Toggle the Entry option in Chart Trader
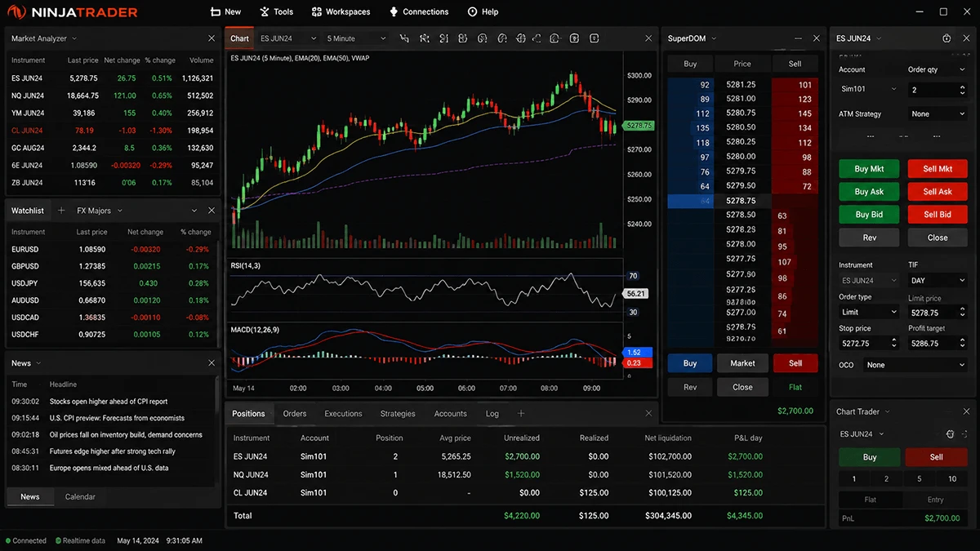This screenshot has height=551, width=980. click(936, 500)
